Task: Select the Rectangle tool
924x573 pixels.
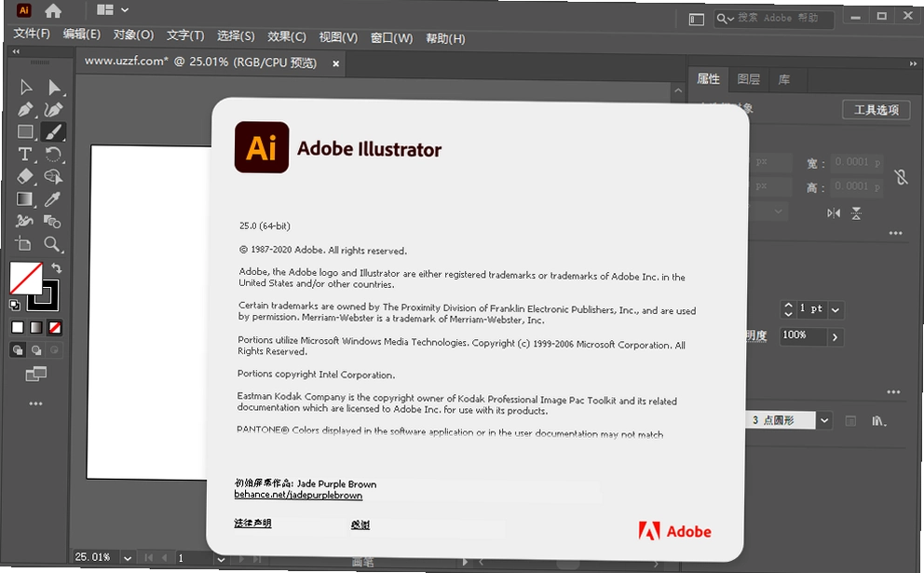Action: [x=25, y=132]
